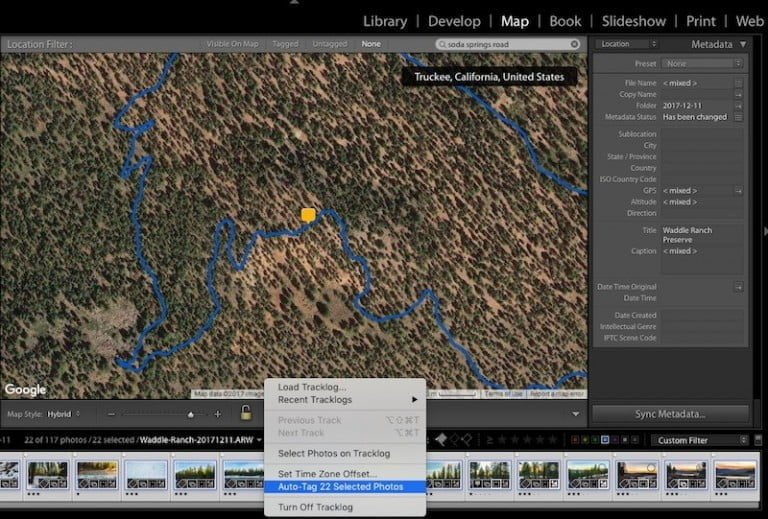
Task: Click the Web module tab
Action: 749,21
